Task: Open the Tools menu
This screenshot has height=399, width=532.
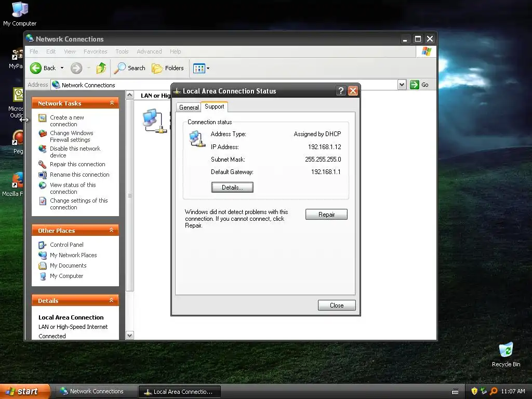Action: (122, 51)
